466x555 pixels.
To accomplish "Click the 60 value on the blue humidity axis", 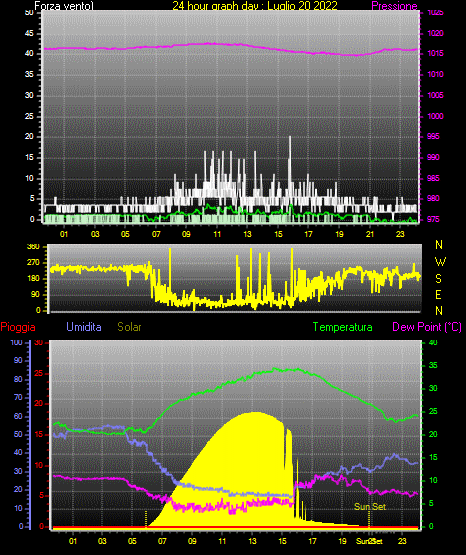I will [x=18, y=416].
